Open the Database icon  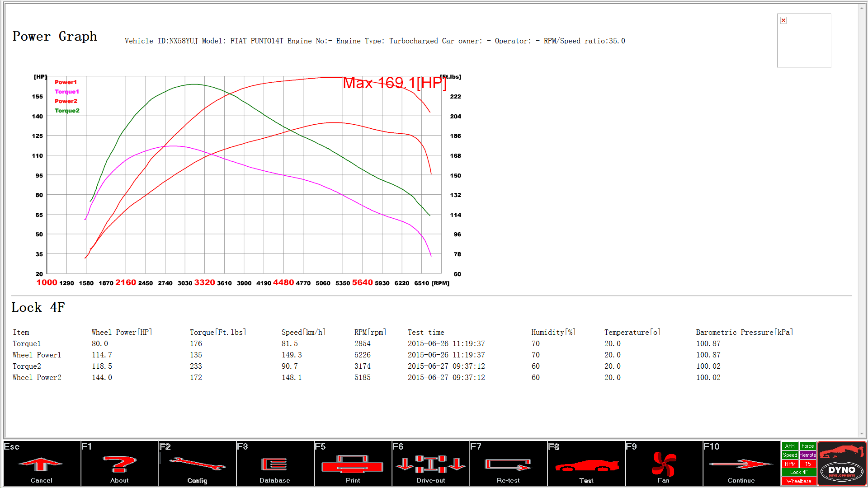(274, 464)
